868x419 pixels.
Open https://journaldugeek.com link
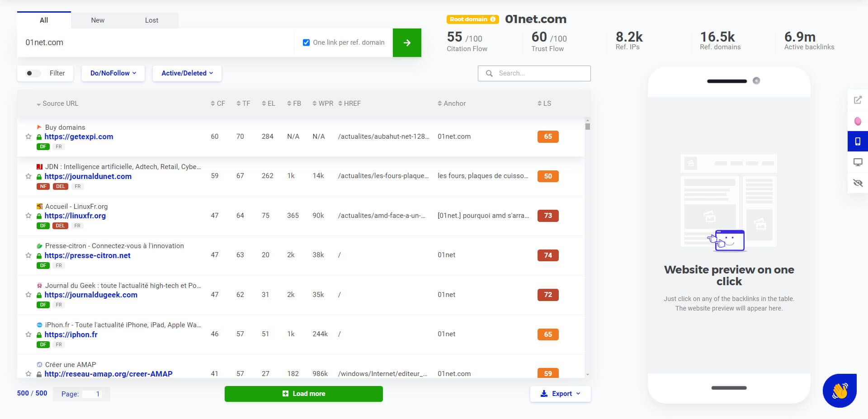click(91, 295)
